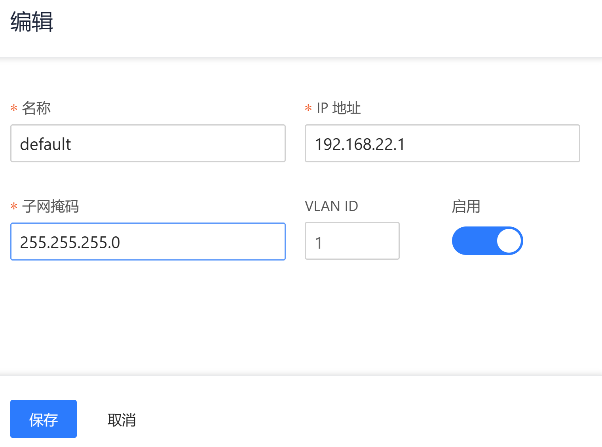Click the 名称 input field containing default

click(147, 143)
